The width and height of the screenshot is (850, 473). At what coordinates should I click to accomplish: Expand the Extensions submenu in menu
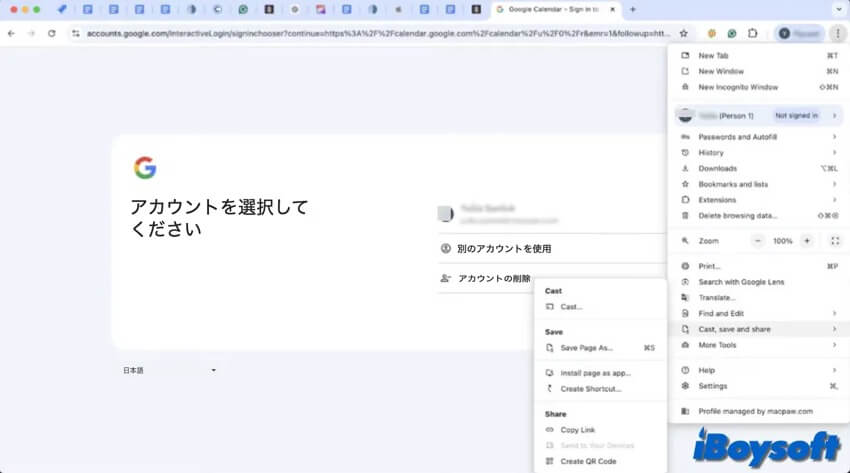(x=759, y=200)
